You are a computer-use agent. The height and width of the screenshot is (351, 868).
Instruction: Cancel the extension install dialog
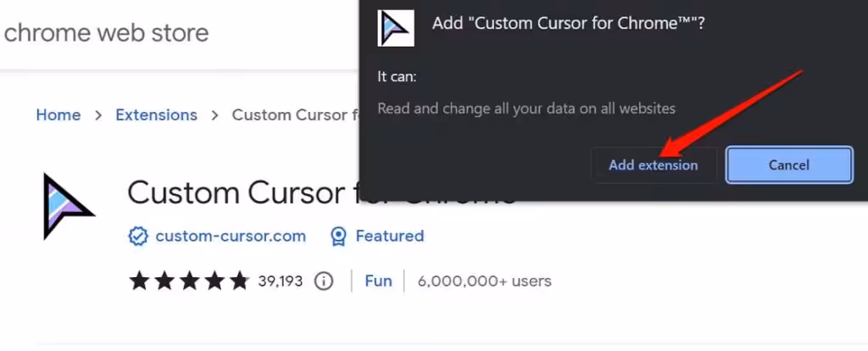coord(789,165)
